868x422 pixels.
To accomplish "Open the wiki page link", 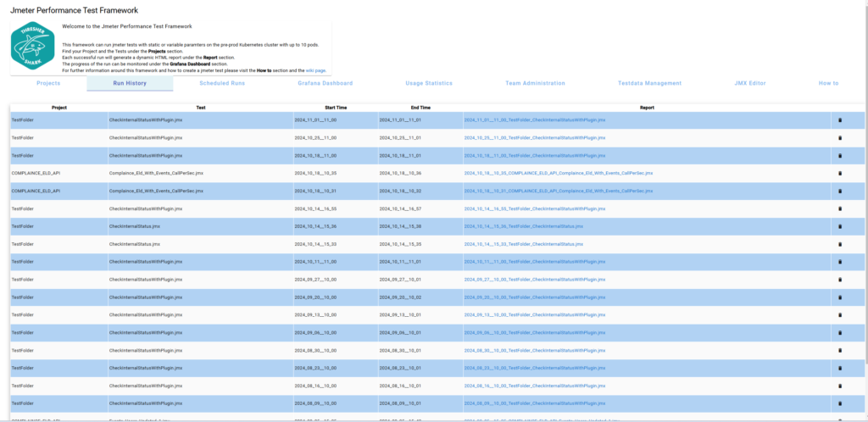I will point(315,71).
